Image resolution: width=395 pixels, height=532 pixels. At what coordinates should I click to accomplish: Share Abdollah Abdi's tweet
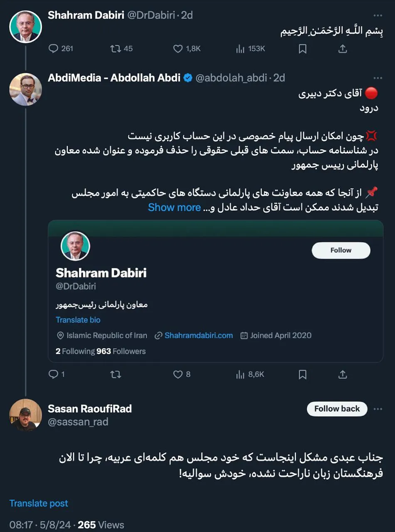(x=342, y=374)
